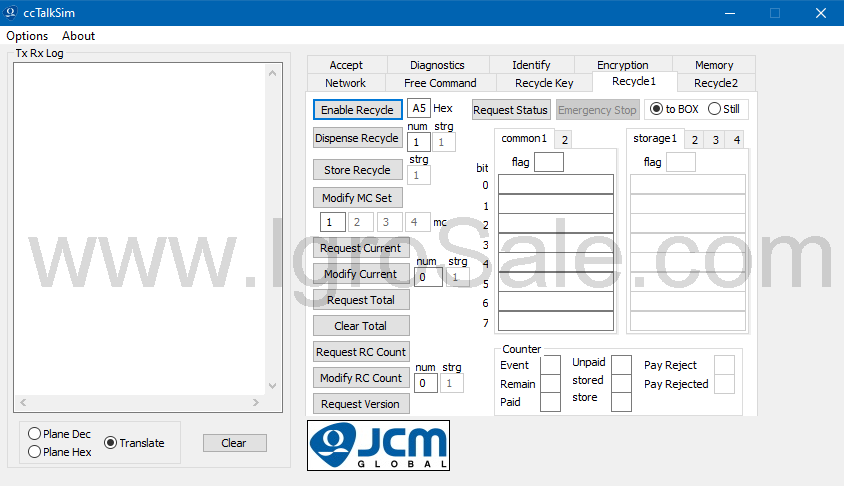Viewport: 844px width, 486px height.
Task: Select the Plane Dec radio button
Action: (35, 434)
